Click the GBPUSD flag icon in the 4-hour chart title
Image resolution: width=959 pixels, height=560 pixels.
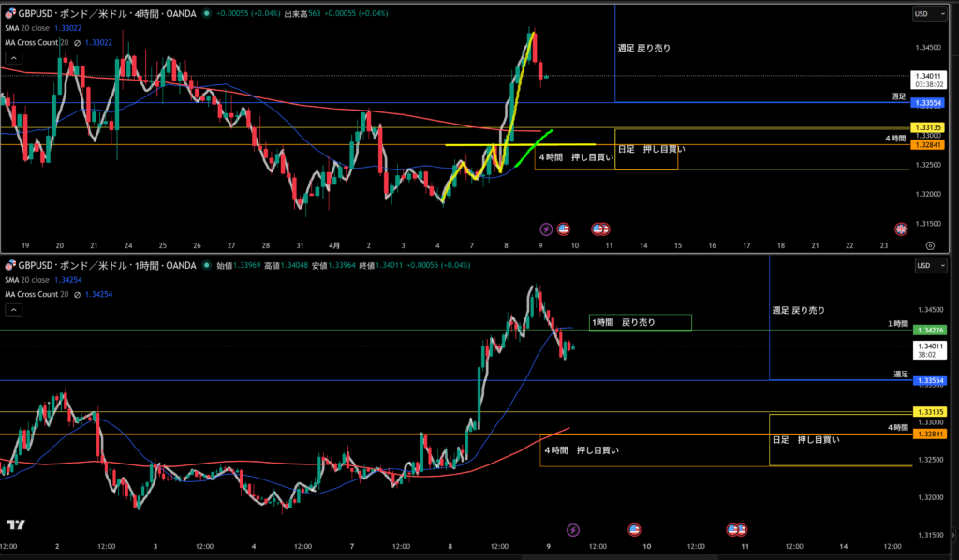click(x=10, y=15)
